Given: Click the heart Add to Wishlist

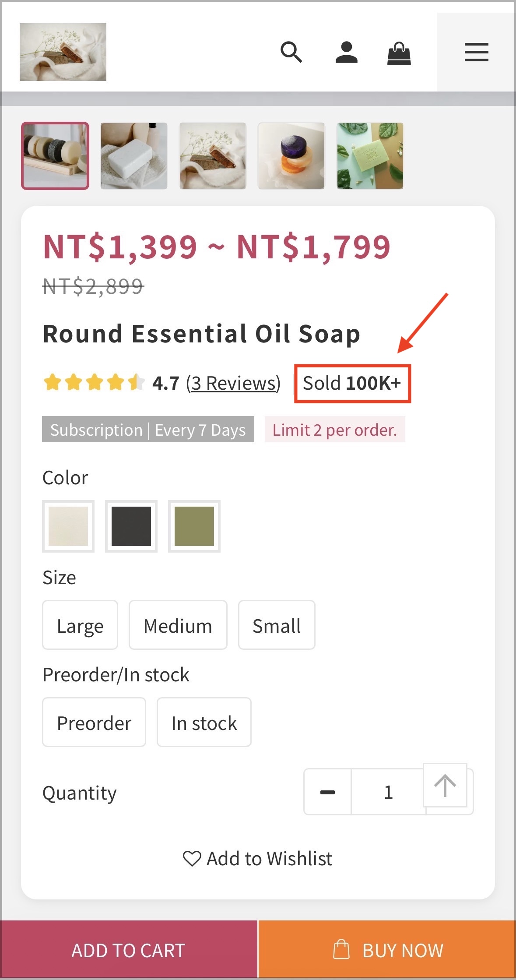Looking at the screenshot, I should point(258,859).
